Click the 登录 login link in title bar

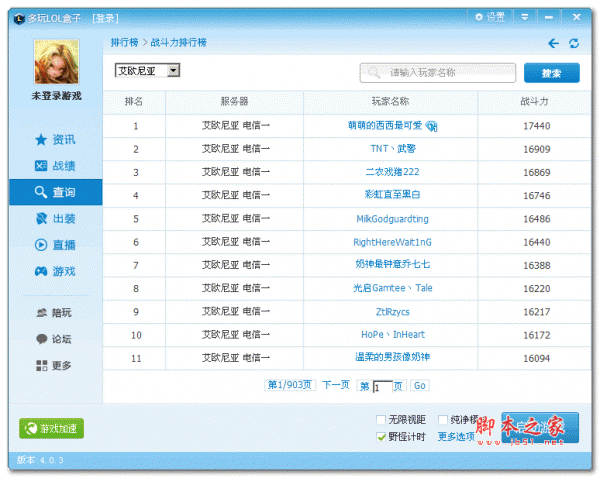[x=105, y=18]
